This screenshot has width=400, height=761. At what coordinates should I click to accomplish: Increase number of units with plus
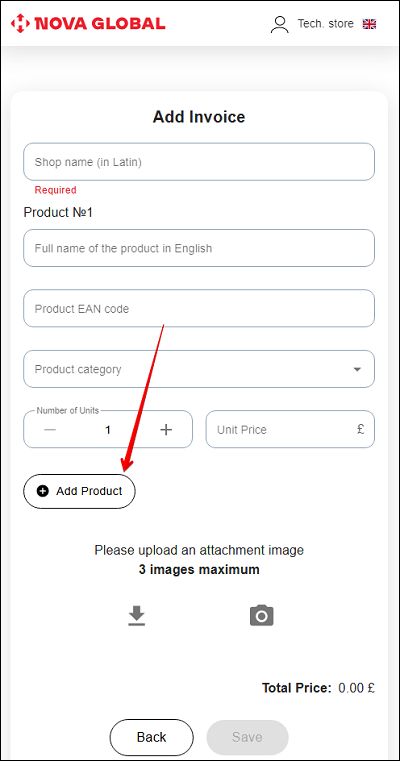pyautogui.click(x=166, y=430)
